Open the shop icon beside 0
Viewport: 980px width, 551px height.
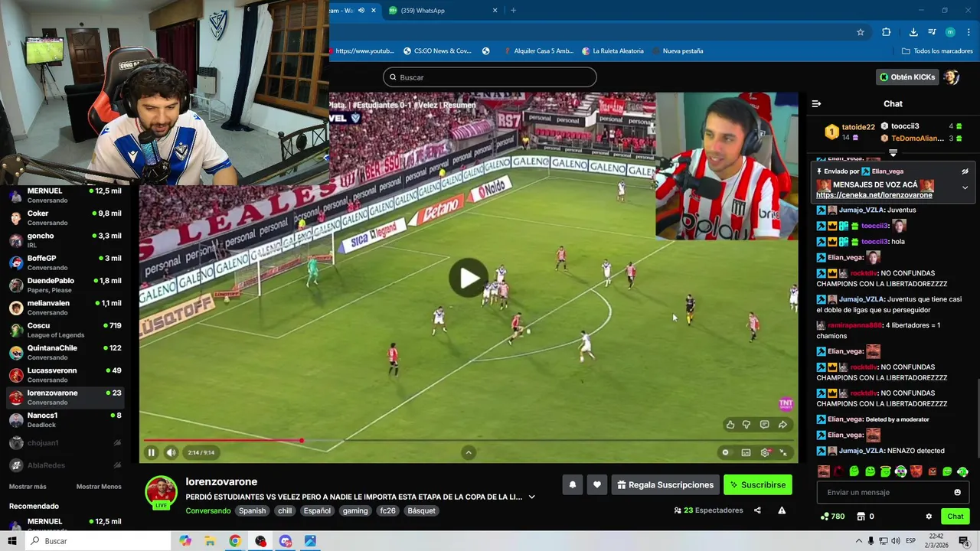pos(861,517)
